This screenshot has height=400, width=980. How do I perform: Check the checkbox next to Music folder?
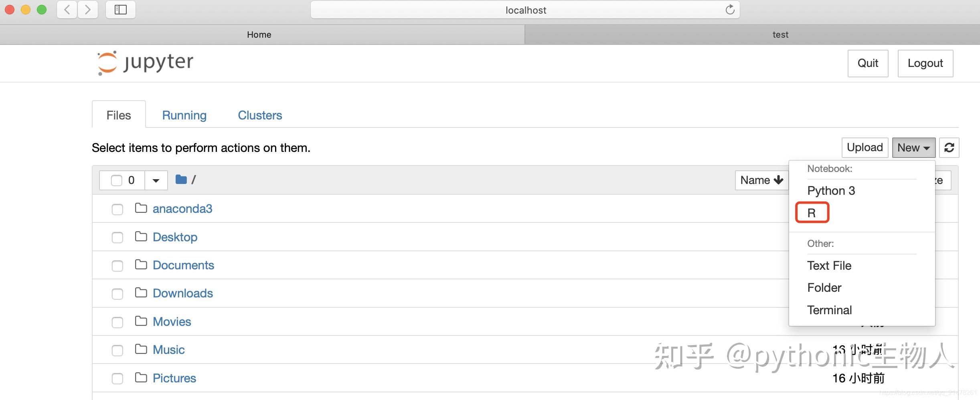point(117,350)
